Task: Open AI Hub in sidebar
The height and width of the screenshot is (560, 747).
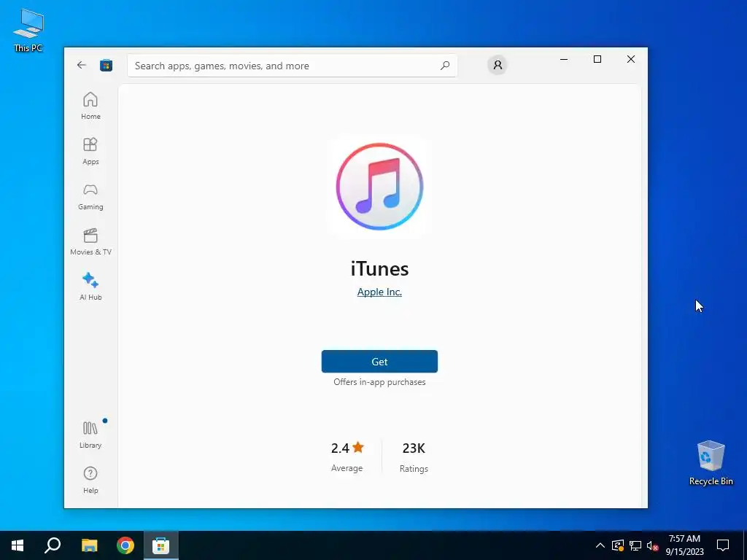Action: [90, 287]
